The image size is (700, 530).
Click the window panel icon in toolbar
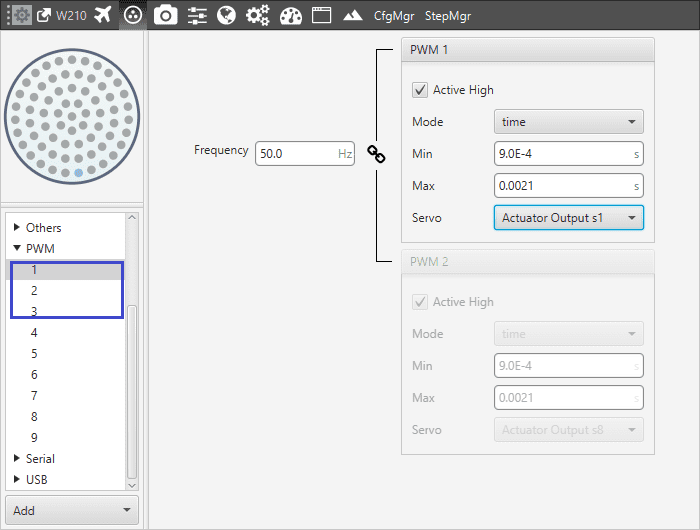point(321,16)
